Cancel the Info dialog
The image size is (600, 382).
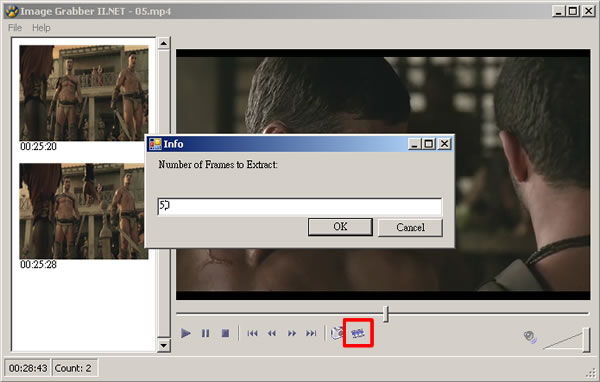pyautogui.click(x=410, y=227)
